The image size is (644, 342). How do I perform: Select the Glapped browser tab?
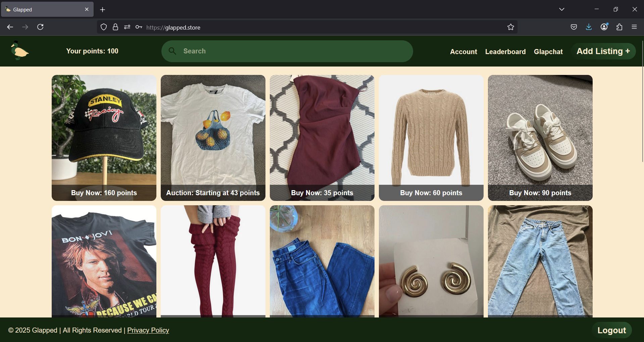click(x=47, y=9)
